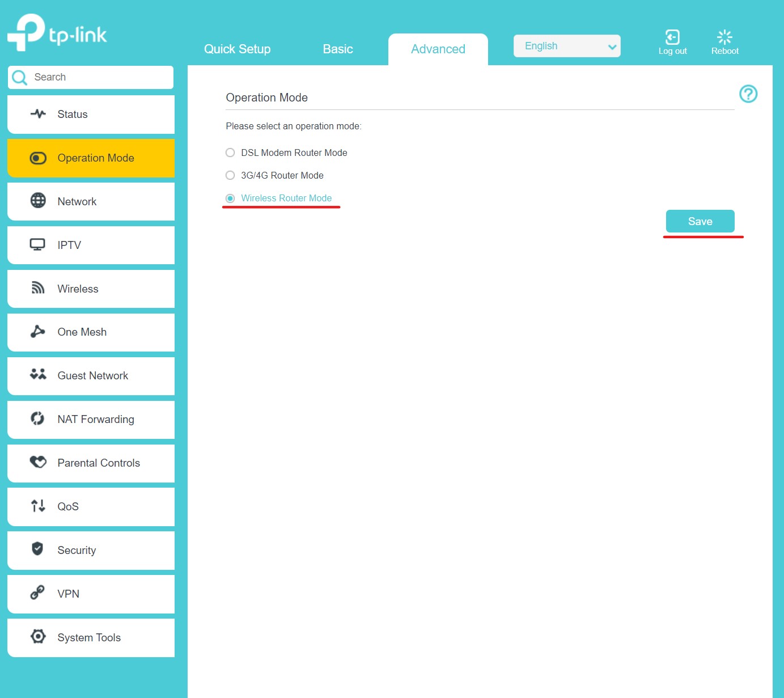Open the English language dropdown
This screenshot has height=698, width=784.
coord(567,46)
